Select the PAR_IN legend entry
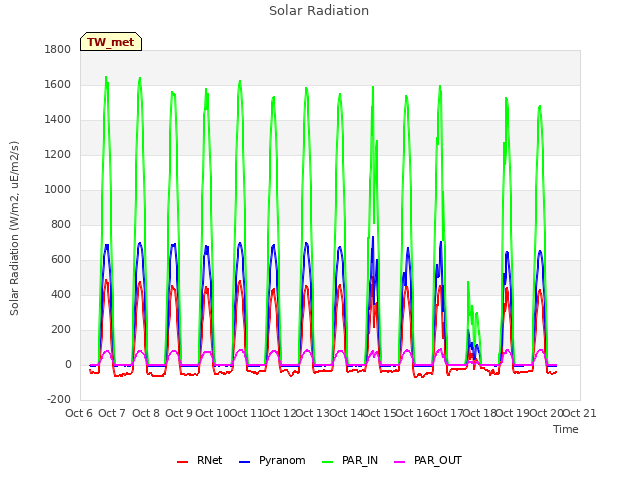Viewport: 640px width, 480px height. (350, 461)
